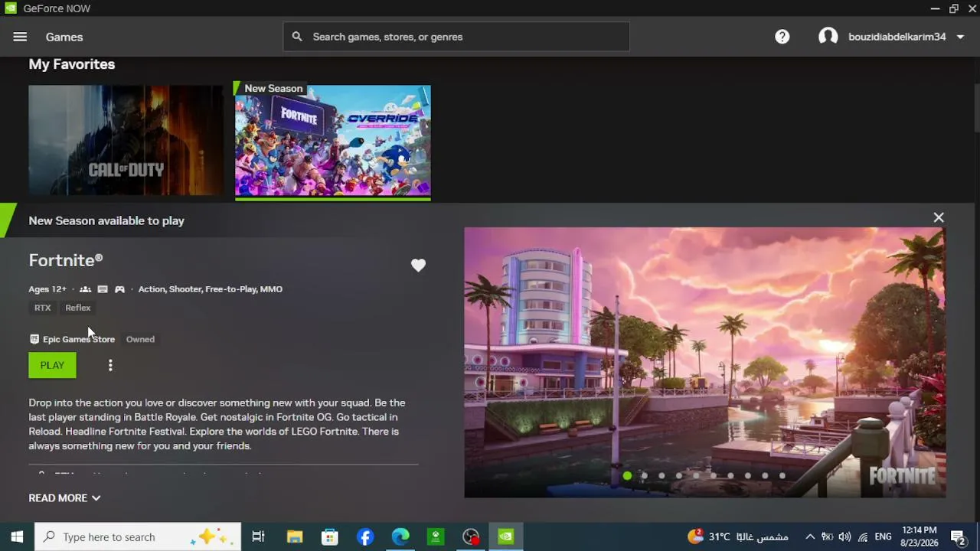
Task: Click the keyboard support icon
Action: [x=103, y=289]
